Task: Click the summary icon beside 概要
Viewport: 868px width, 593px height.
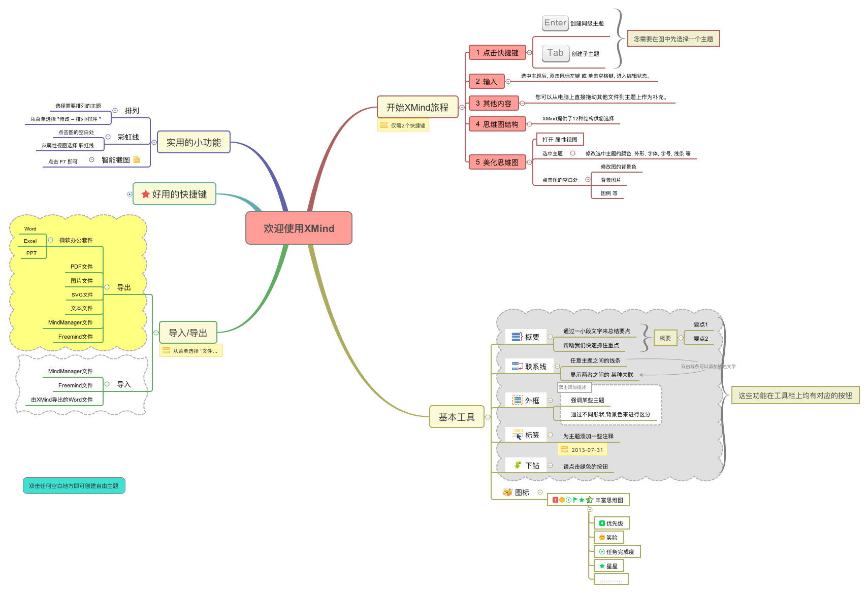Action: tap(517, 337)
